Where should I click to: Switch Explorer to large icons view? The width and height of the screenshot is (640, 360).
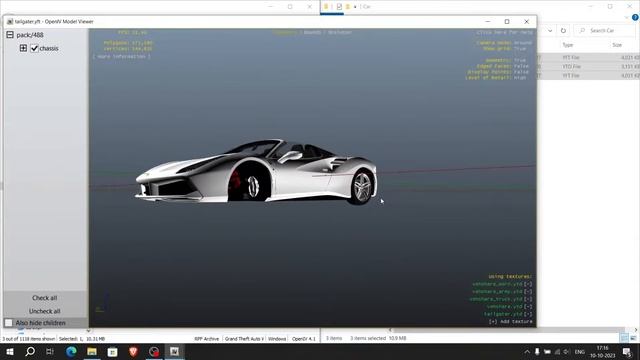tap(633, 338)
